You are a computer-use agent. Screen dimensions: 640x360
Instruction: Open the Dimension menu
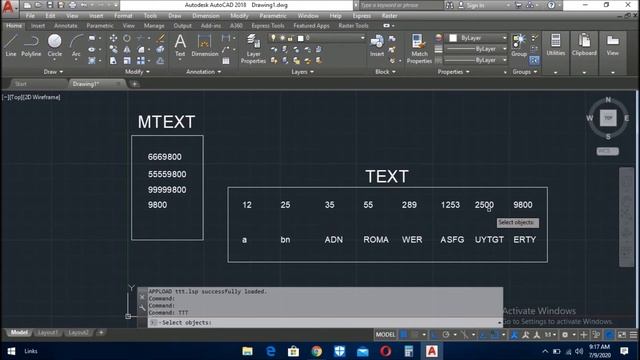pos(206,16)
